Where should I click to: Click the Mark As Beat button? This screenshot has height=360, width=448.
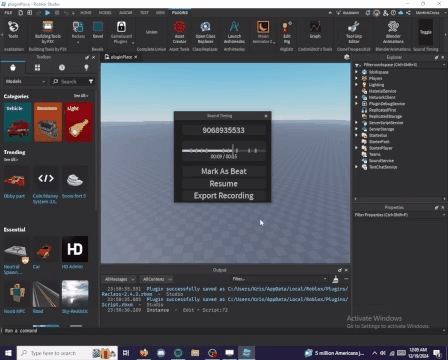224,171
